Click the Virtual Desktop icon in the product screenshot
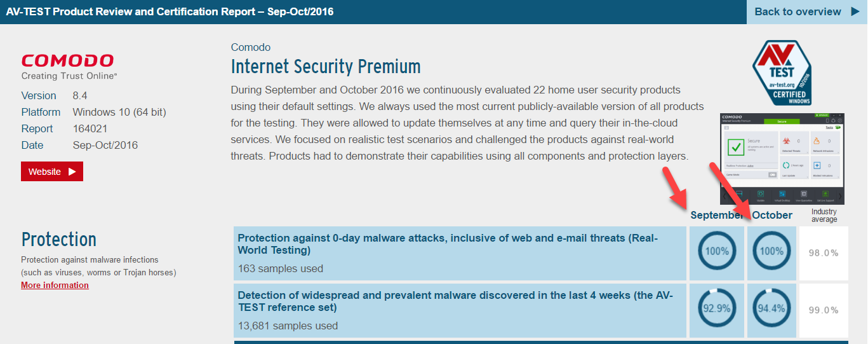This screenshot has height=344, width=868. (x=782, y=193)
